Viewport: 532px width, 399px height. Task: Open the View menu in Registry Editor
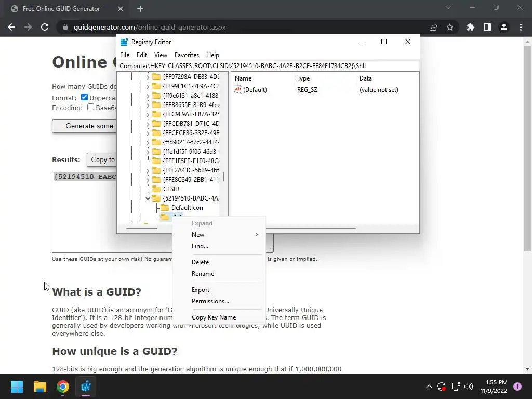coord(161,55)
